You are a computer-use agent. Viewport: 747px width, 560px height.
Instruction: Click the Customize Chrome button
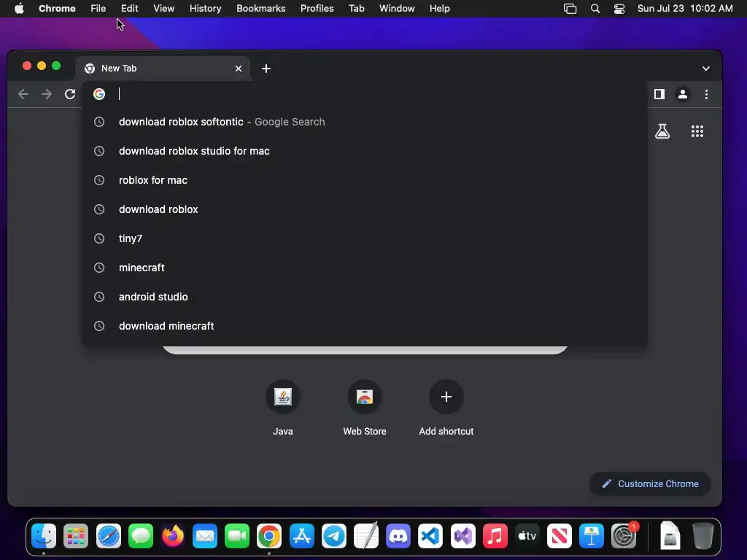pyautogui.click(x=650, y=484)
